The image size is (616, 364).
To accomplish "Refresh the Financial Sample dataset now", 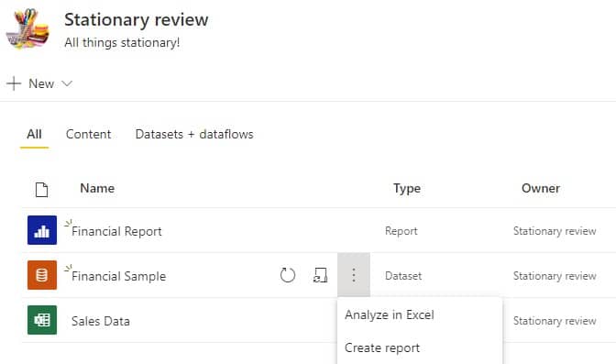I will coord(288,275).
